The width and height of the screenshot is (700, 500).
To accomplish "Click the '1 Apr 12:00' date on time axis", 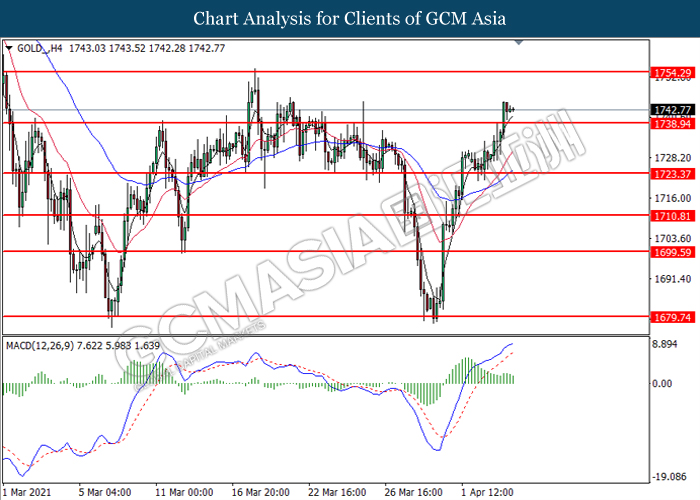I will point(489,492).
